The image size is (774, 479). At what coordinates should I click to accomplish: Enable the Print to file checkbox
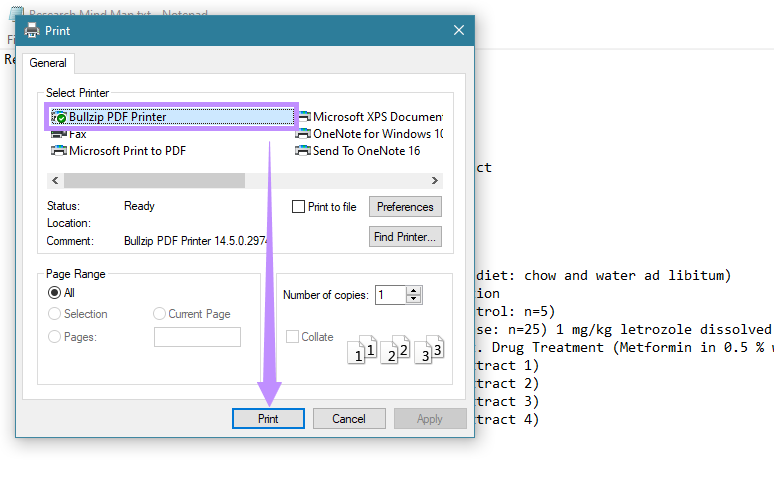click(x=298, y=206)
